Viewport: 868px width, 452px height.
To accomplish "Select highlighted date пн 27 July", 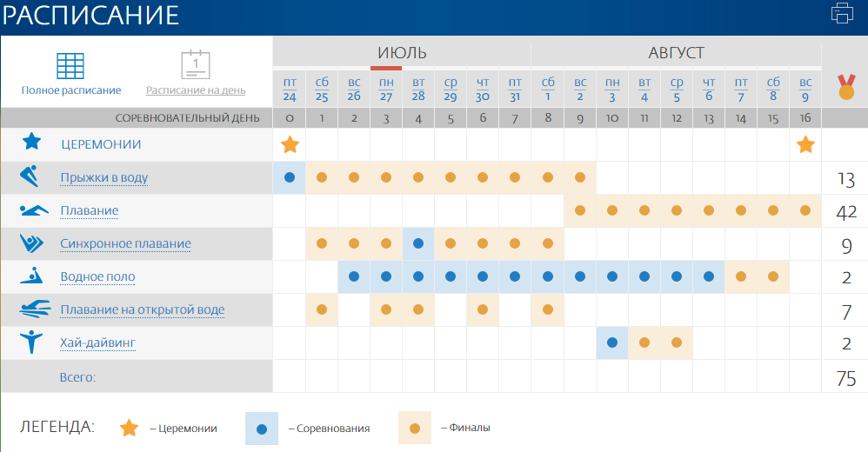I will 386,89.
